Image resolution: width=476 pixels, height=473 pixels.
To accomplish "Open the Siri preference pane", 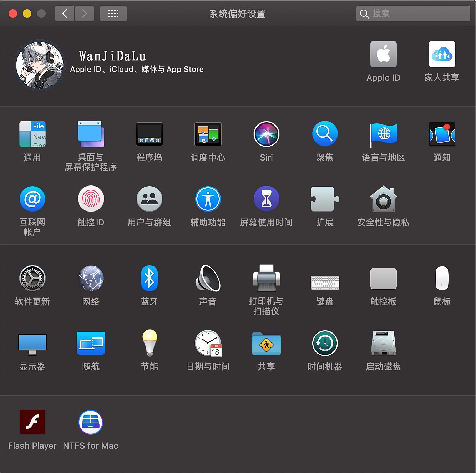I will pos(266,134).
